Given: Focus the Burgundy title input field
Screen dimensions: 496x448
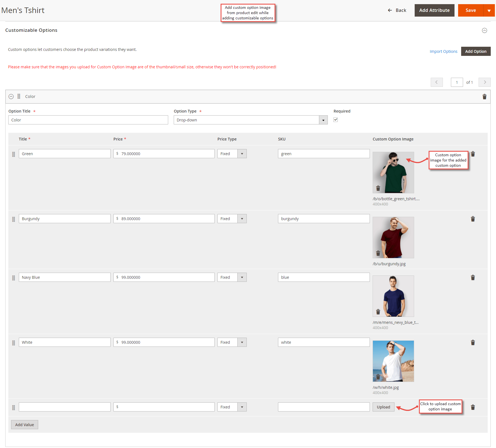Looking at the screenshot, I should (65, 219).
